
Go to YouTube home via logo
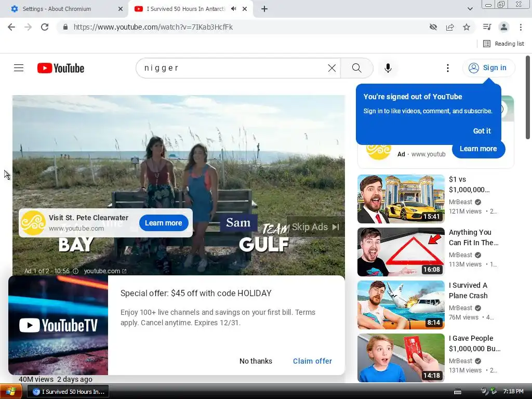(x=61, y=68)
